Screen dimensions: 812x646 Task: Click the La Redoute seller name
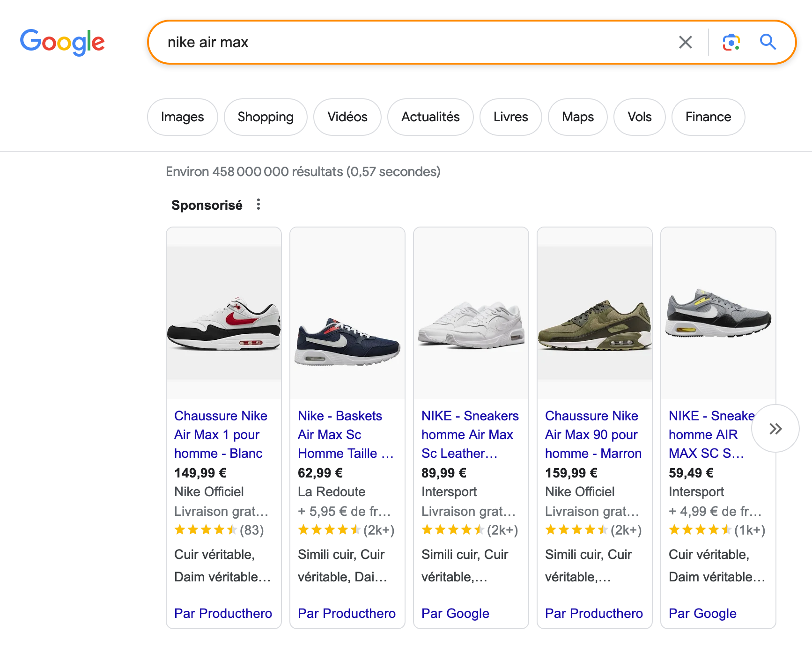coord(332,492)
